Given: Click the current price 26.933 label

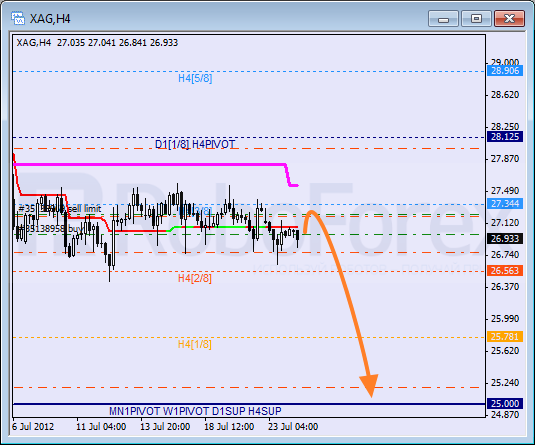Looking at the screenshot, I should click(x=505, y=239).
